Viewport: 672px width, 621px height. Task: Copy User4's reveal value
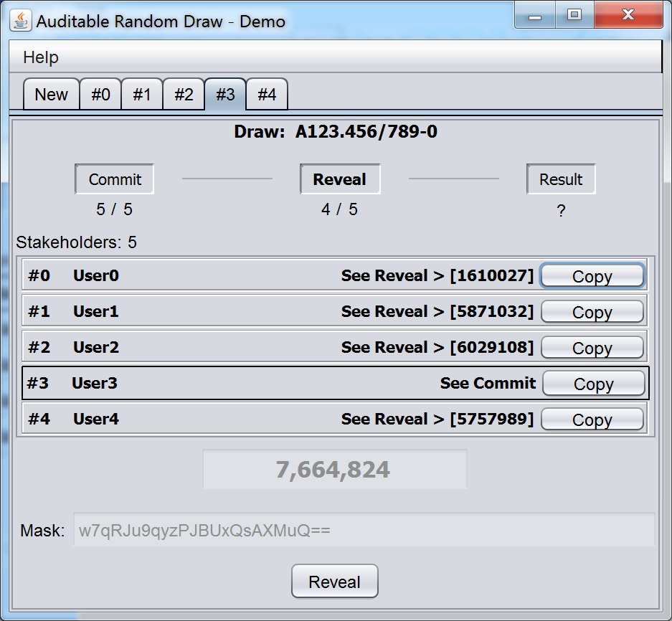click(x=592, y=419)
